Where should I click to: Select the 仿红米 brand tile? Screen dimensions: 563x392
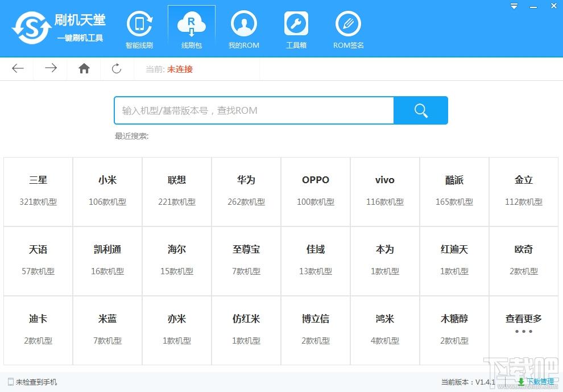tap(246, 330)
